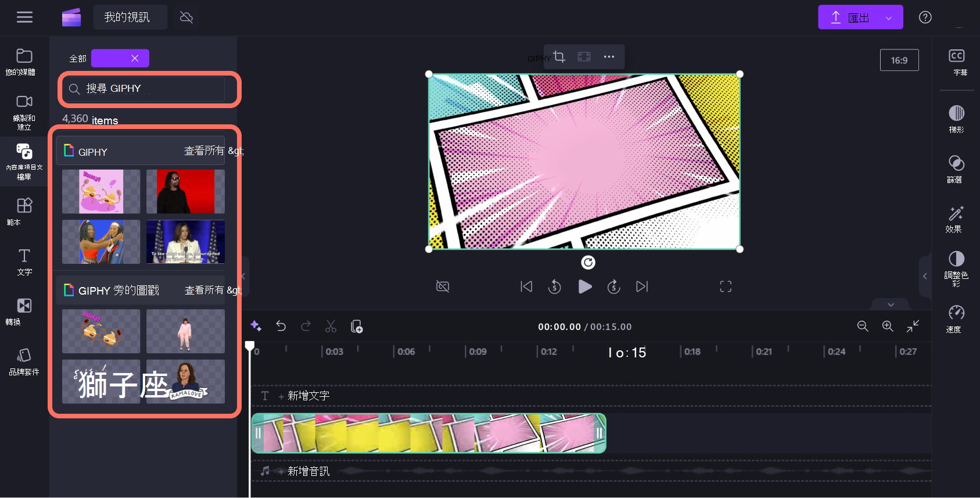
Task: Select the two women hugging GIF
Action: (x=101, y=242)
